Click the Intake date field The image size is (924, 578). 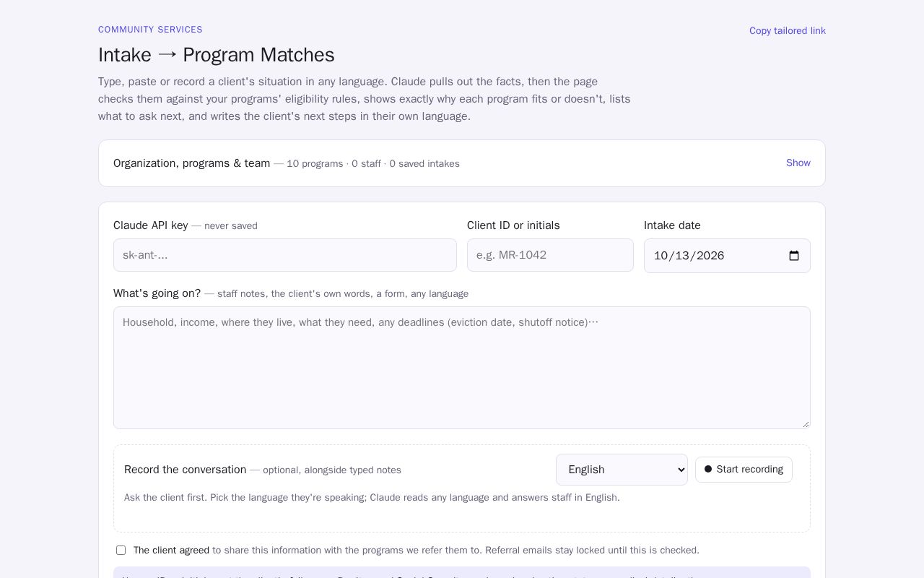pyautogui.click(x=727, y=256)
